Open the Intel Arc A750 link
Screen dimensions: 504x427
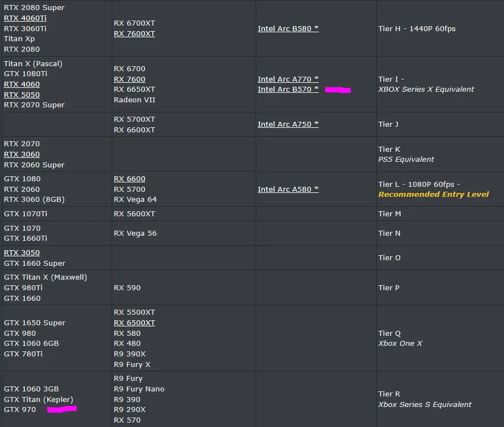288,124
